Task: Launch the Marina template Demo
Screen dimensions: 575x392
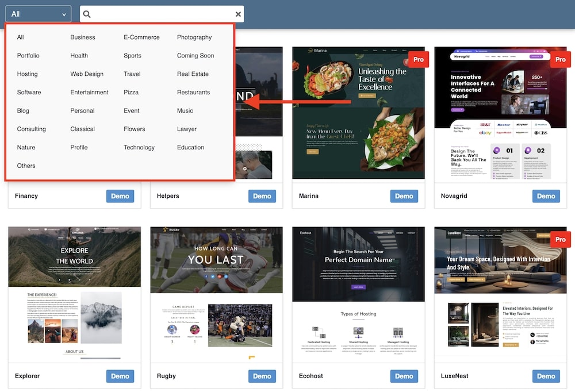Action: [x=404, y=196]
